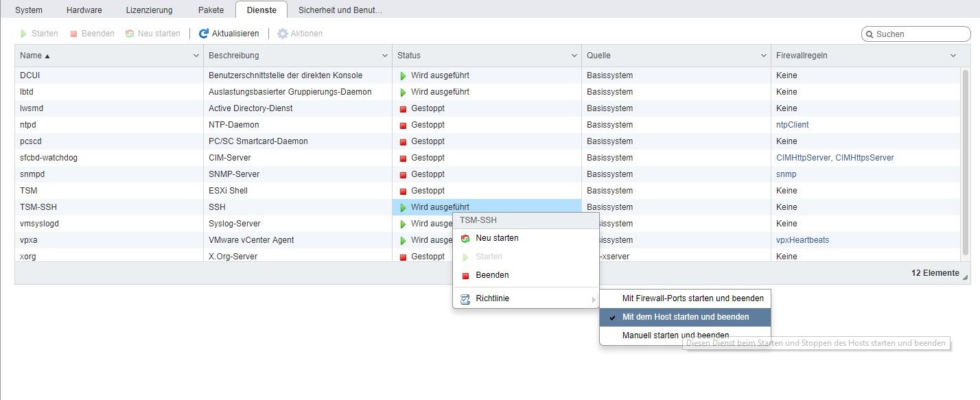Expand the Firewallregeln column dropdown
This screenshot has height=400, width=980.
[x=953, y=56]
